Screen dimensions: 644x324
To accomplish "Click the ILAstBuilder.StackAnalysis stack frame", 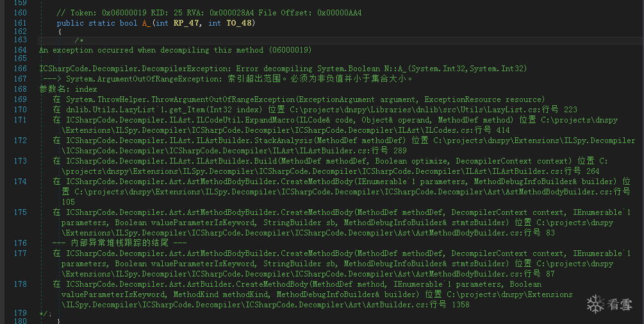I will tap(343, 146).
